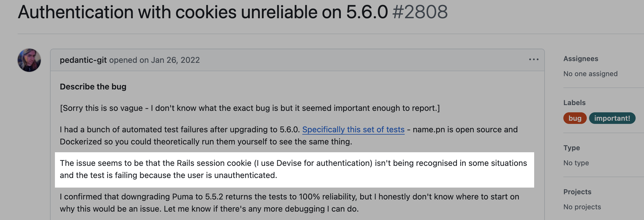The height and width of the screenshot is (220, 644).
Task: Open the Type sidebar section
Action: 571,148
